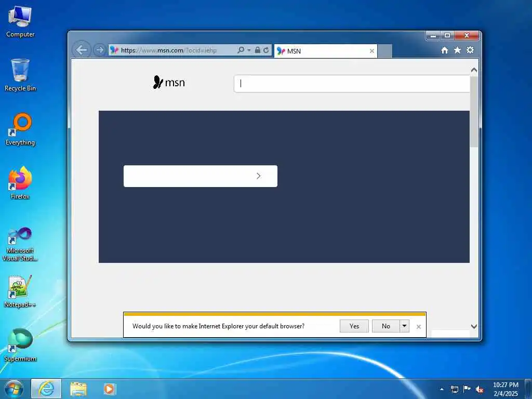
Task: Select the Computer desktop icon
Action: pos(20,22)
